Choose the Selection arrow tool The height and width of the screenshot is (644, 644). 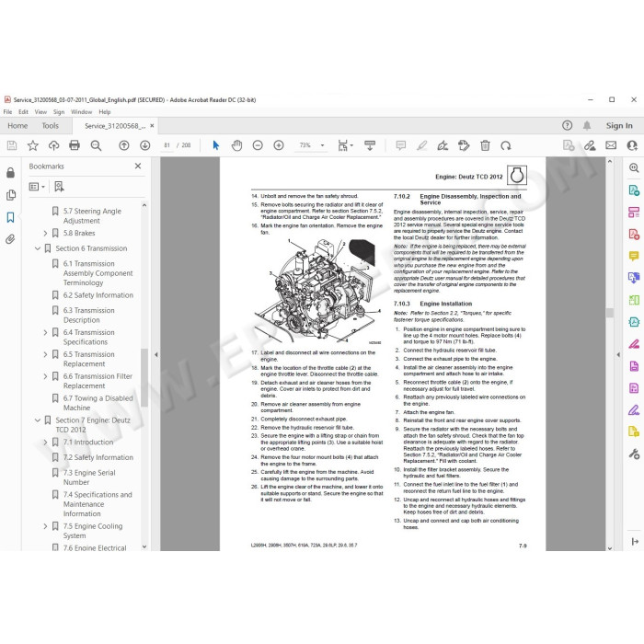[215, 145]
